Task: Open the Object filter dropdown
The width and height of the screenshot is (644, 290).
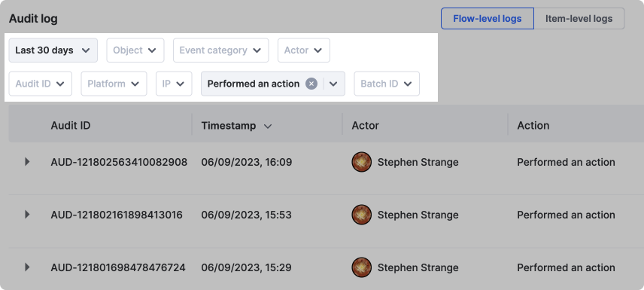Action: click(135, 50)
